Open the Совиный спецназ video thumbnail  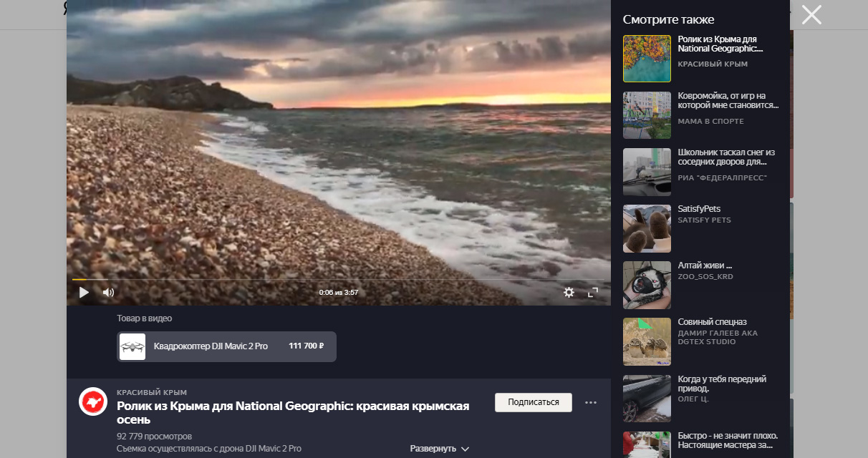647,341
